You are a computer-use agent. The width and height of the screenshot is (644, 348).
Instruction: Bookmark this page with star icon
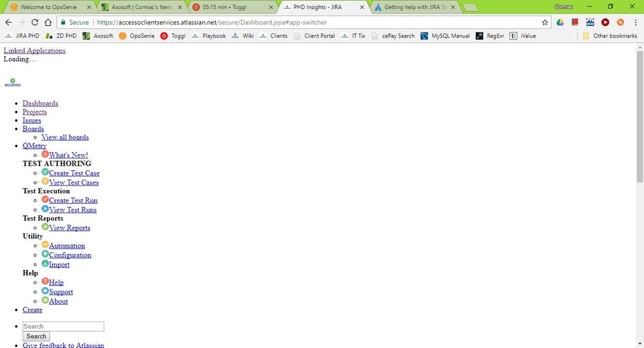(545, 22)
